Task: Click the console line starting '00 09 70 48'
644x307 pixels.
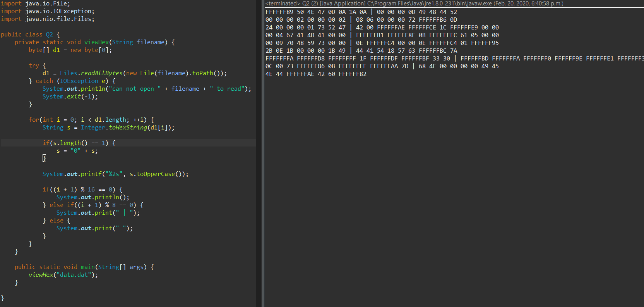Action: [382, 43]
